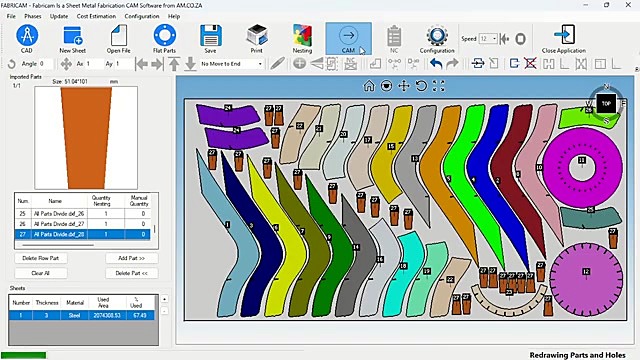Click the grey plus circle toolbar icon
Image resolution: width=640 pixels, height=360 pixels.
(x=300, y=64)
